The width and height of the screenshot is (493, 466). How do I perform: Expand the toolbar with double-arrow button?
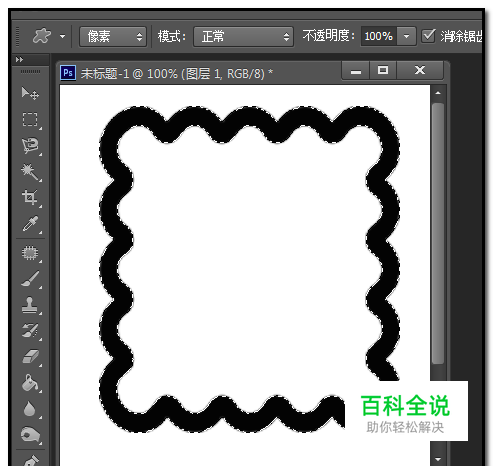(x=19, y=60)
